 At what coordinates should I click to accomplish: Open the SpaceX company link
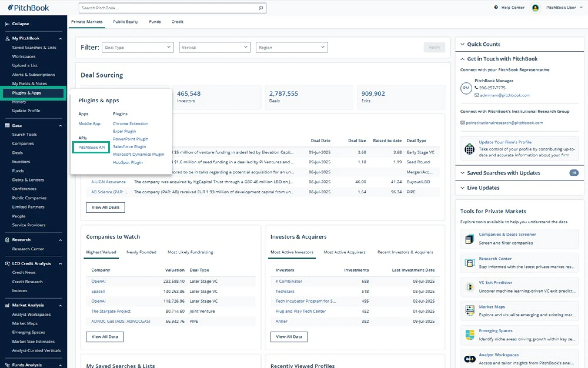pyautogui.click(x=98, y=291)
